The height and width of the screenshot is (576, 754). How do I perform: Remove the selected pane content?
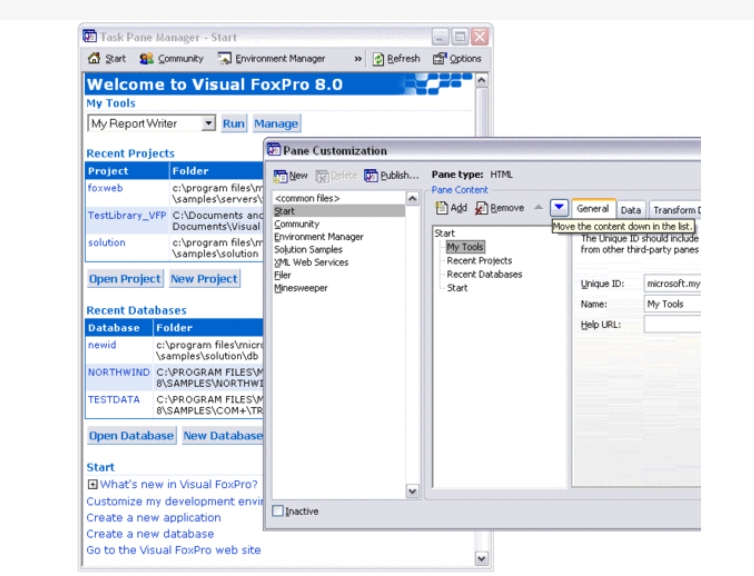pyautogui.click(x=500, y=208)
